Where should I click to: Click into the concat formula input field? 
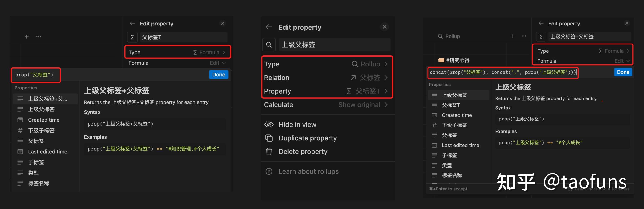[x=502, y=73]
